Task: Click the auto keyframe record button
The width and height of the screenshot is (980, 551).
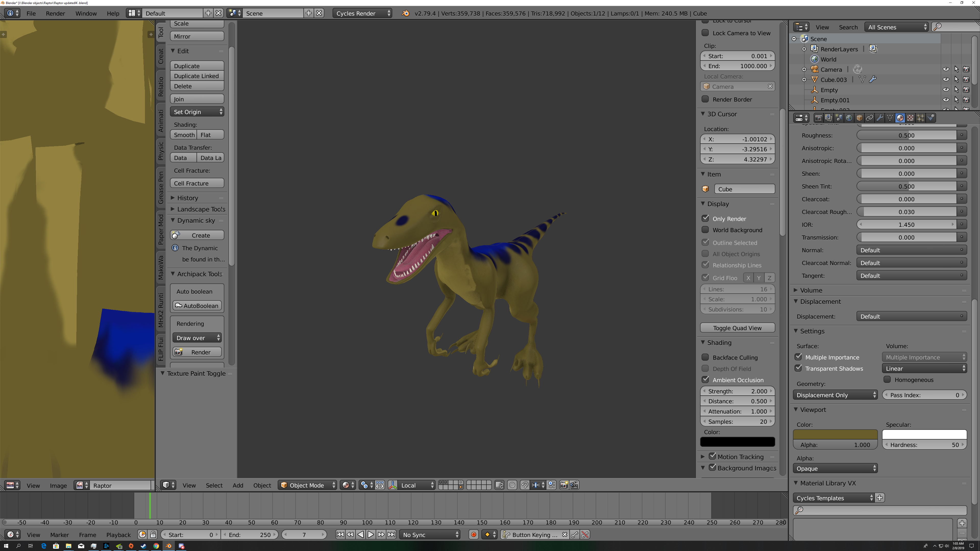Action: click(473, 535)
